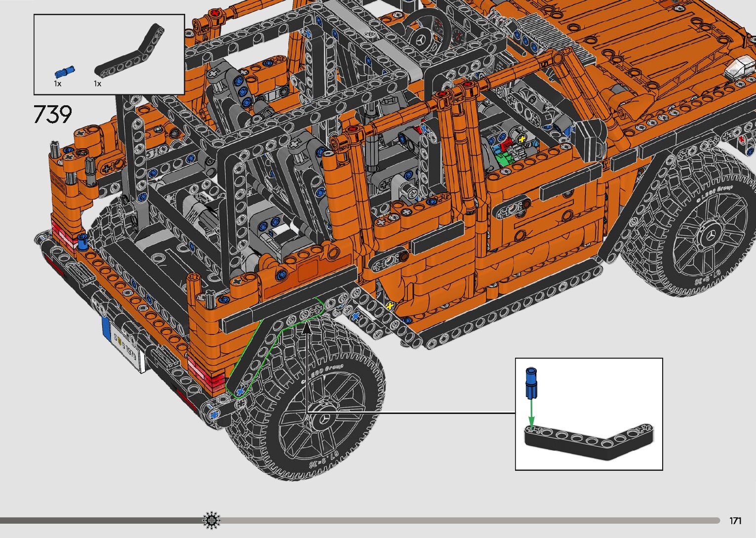Click the gear marker on progress bar

point(211,520)
